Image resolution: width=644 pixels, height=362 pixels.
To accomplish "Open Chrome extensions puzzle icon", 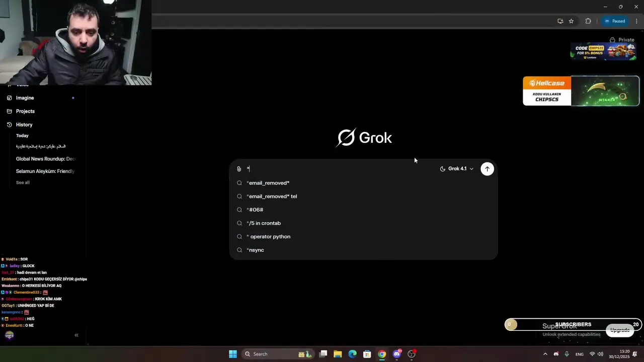I will [588, 21].
